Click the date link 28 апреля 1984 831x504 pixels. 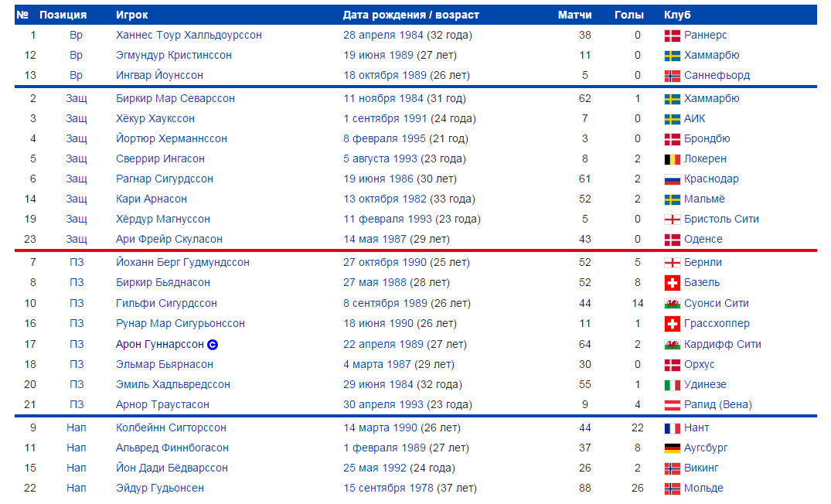pyautogui.click(x=383, y=35)
